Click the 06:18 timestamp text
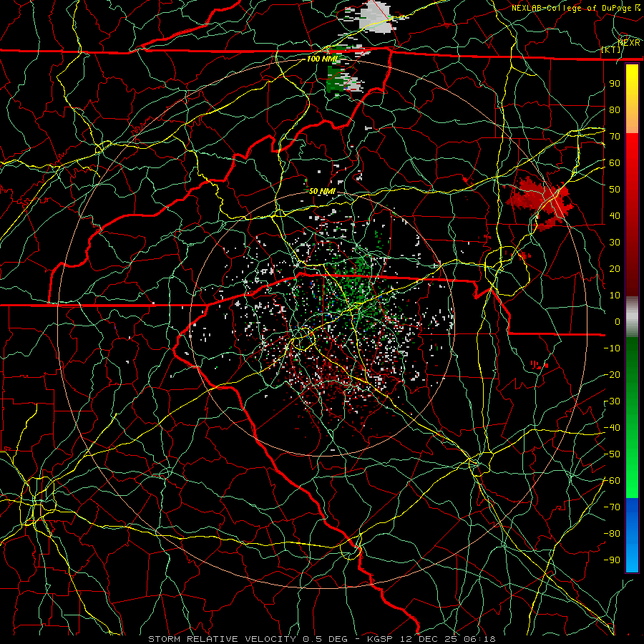Image resolution: width=644 pixels, height=644 pixels. [479, 639]
